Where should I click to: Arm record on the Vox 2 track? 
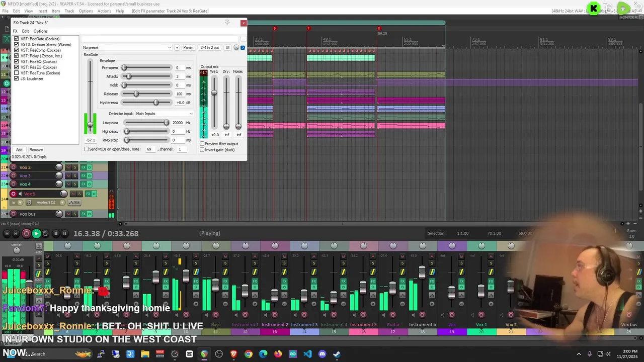(x=14, y=167)
